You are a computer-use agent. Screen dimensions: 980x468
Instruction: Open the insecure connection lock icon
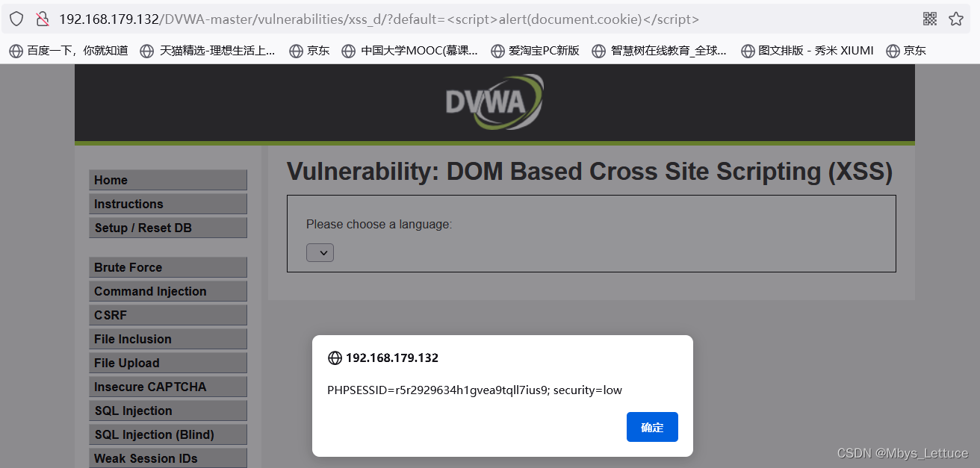[42, 18]
